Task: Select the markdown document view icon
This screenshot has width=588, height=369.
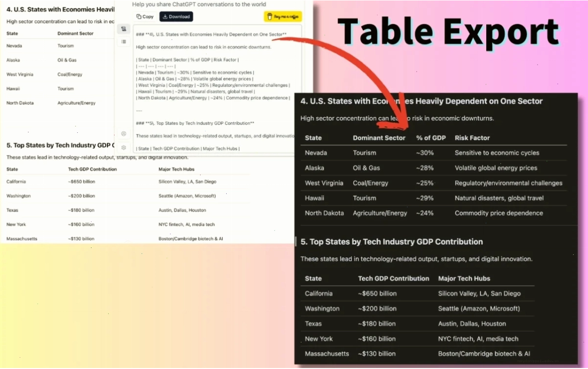Action: point(123,29)
